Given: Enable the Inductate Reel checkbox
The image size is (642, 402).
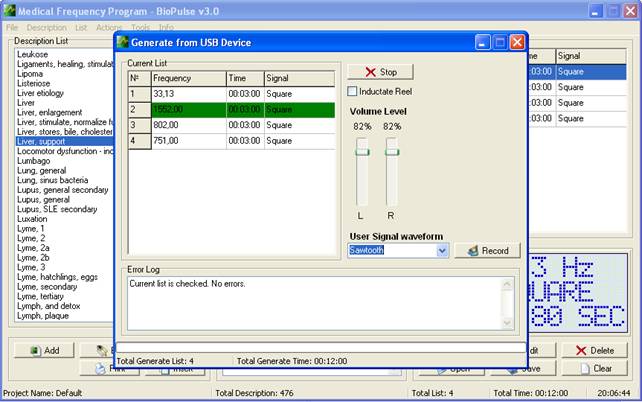Looking at the screenshot, I should (352, 91).
